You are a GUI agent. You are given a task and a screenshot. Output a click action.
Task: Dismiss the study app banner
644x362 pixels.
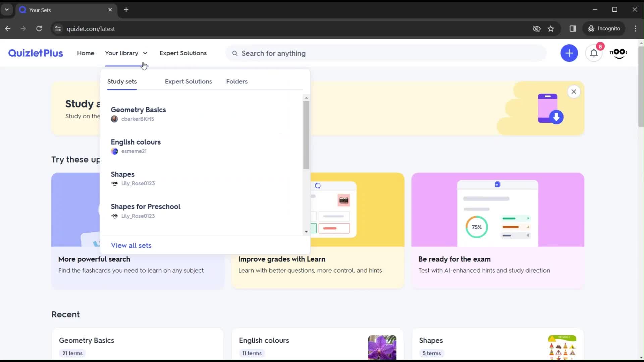click(574, 92)
